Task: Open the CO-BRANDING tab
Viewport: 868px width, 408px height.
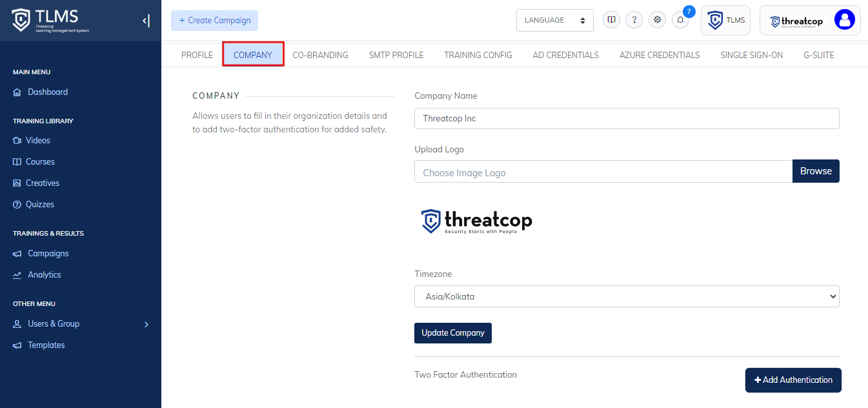Action: 320,55
